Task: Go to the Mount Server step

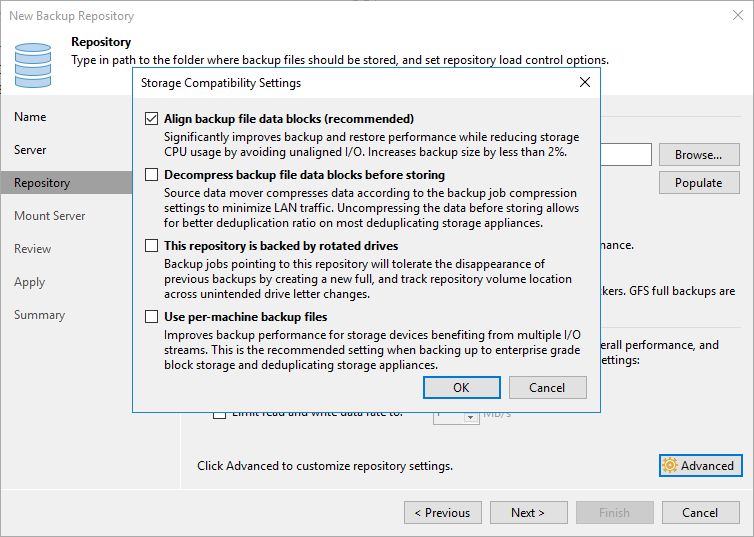Action: tap(50, 216)
